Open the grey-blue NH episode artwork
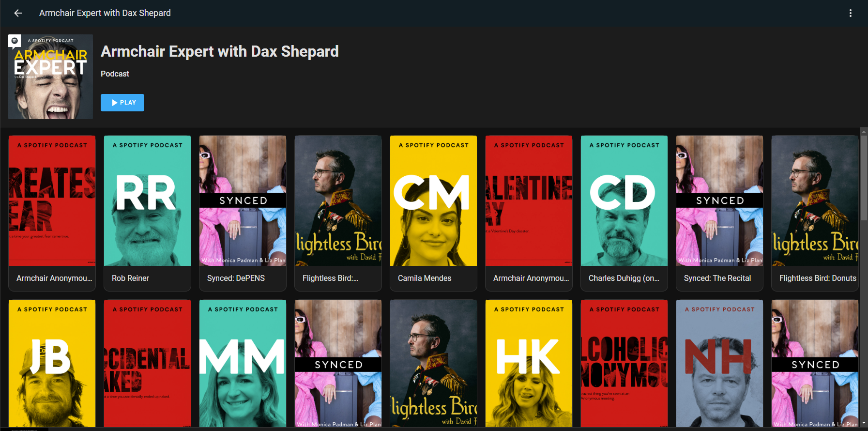Screen dimensions: 868x431 (719, 363)
